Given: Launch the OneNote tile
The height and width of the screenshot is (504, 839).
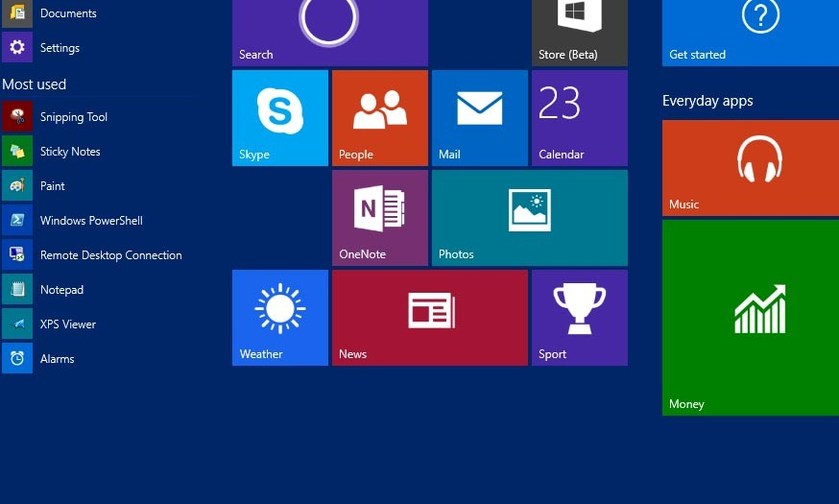Looking at the screenshot, I should pyautogui.click(x=379, y=217).
